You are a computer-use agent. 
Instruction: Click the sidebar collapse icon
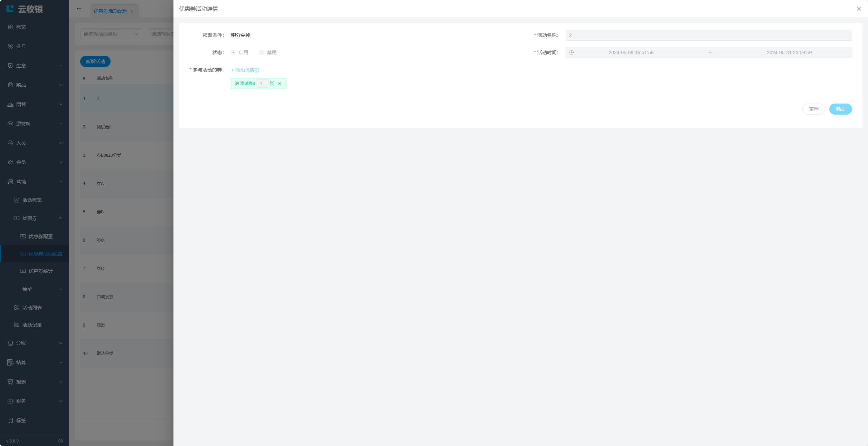pos(79,9)
